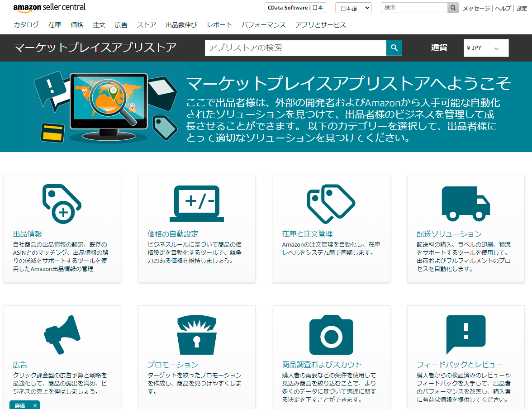532x409 pixels.
Task: Open the 広告 menu in the navigation bar
Action: pyautogui.click(x=121, y=25)
